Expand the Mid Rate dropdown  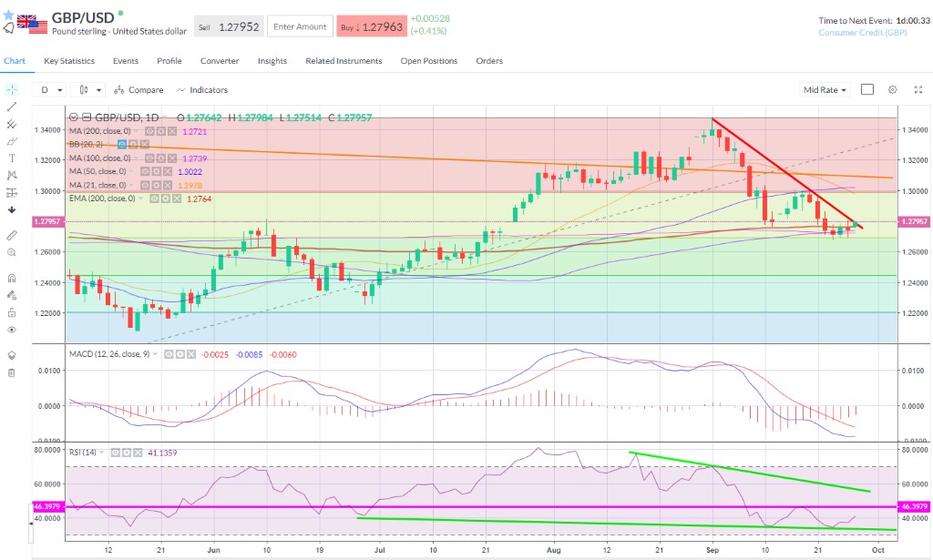[825, 90]
